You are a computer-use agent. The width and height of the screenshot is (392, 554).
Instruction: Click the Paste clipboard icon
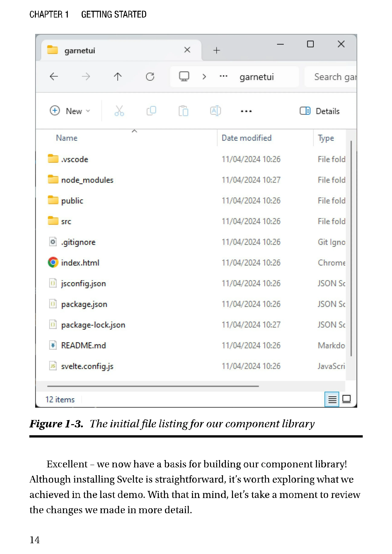[183, 111]
